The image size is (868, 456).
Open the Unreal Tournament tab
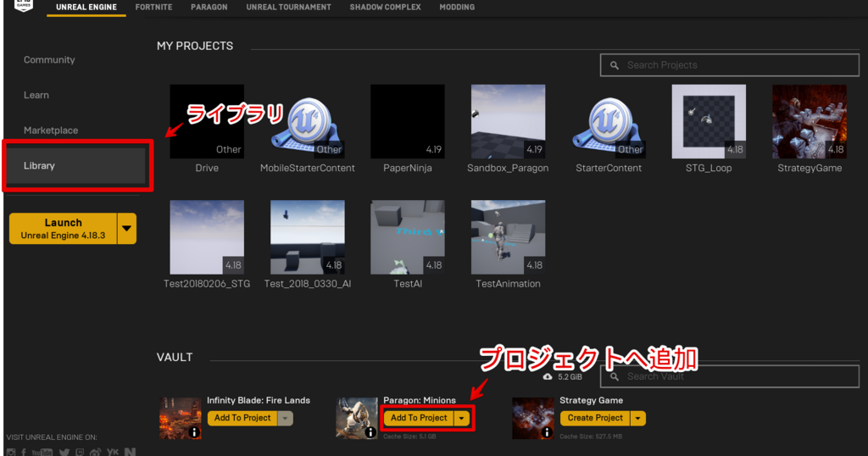288,7
